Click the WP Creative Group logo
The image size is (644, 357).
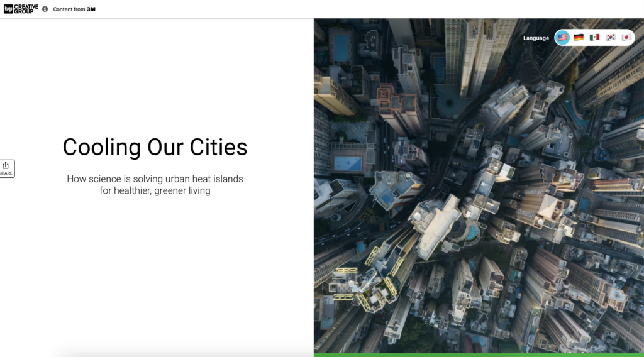21,9
